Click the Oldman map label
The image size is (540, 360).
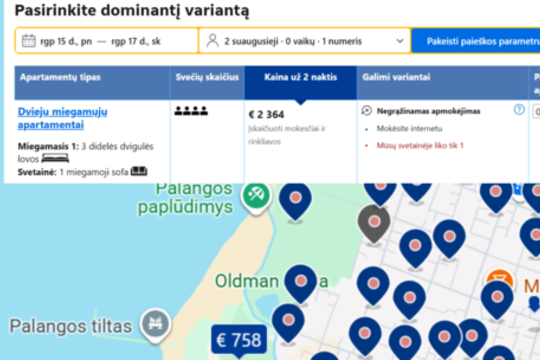point(247,281)
